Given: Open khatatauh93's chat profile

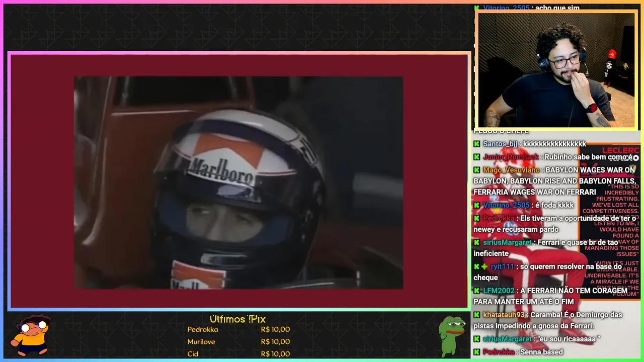Looking at the screenshot, I should coord(504,315).
